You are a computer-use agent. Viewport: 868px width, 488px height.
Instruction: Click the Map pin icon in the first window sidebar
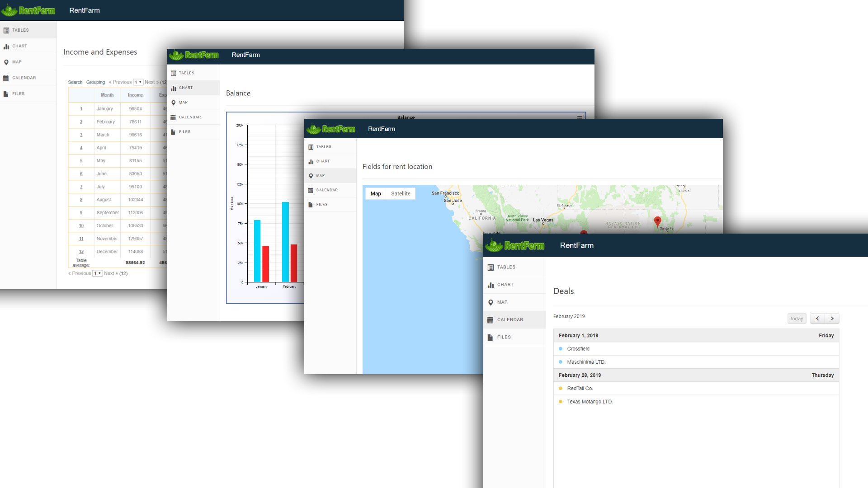tap(6, 62)
